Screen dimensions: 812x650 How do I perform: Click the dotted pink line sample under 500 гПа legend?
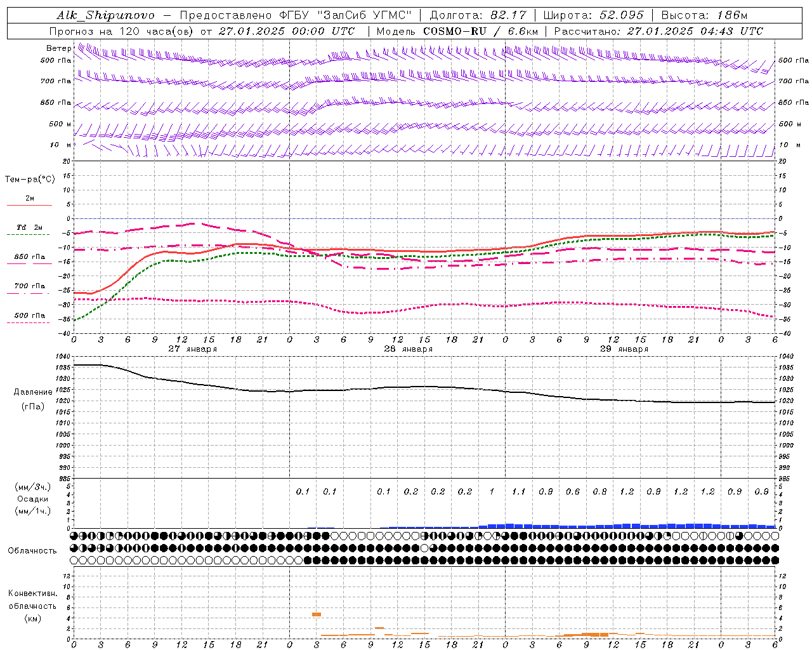point(28,323)
